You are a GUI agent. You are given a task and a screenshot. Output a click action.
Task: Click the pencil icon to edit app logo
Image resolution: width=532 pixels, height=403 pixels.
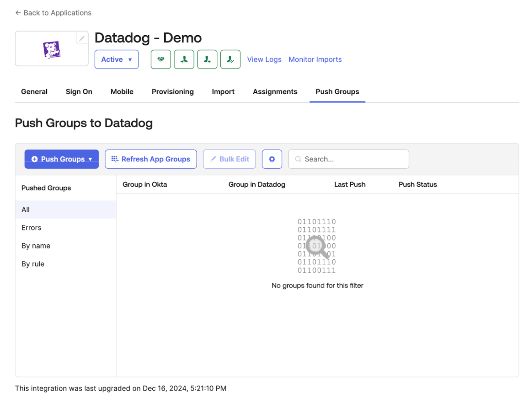(82, 38)
